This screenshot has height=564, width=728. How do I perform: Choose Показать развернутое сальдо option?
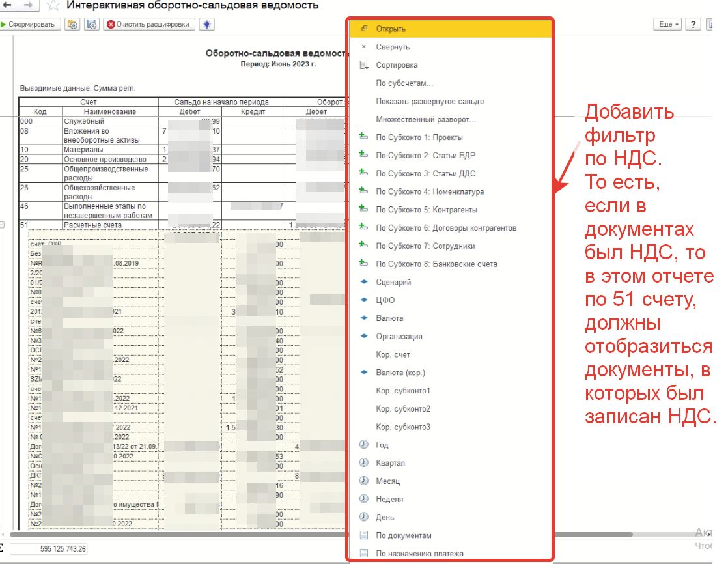tap(430, 102)
